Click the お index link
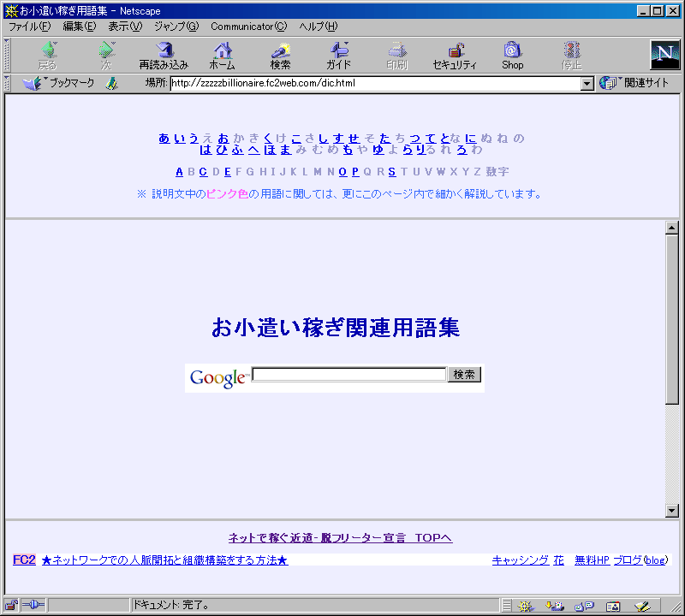The width and height of the screenshot is (685, 616). tap(223, 139)
